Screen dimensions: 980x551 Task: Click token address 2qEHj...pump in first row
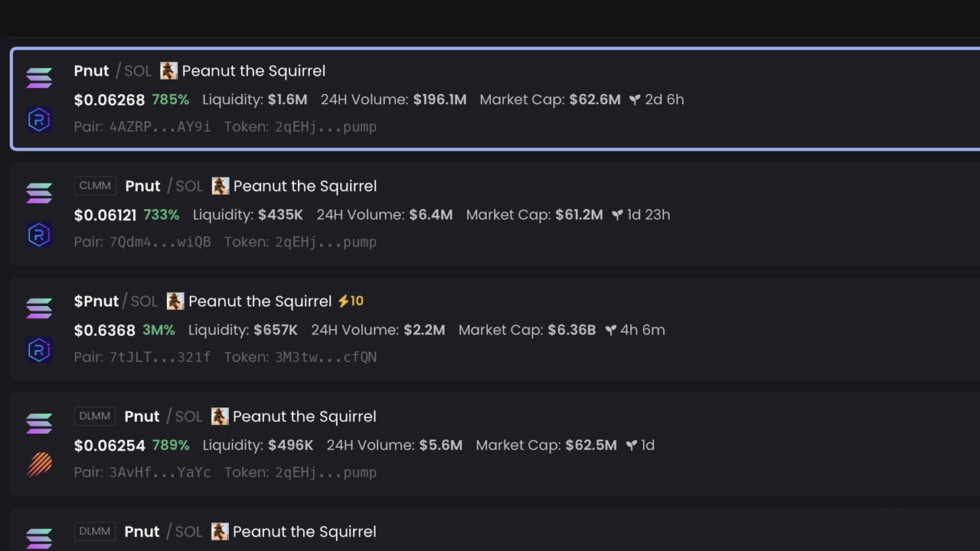click(325, 127)
